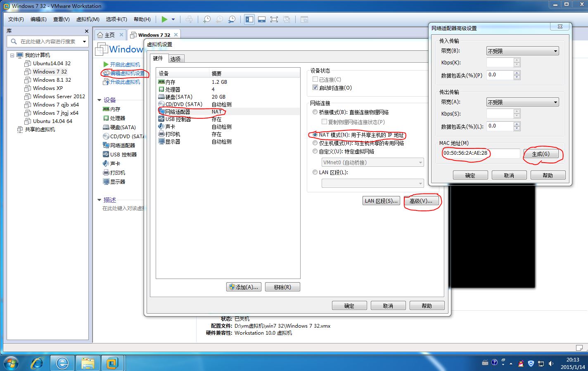Screen dimensions: 588x371
Task: Select the 内存 device row in settings list
Action: [x=228, y=82]
